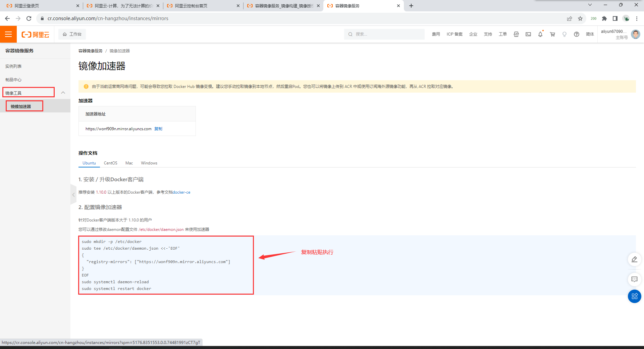
Task: Click the registry-mirrors config line
Action: 158,262
